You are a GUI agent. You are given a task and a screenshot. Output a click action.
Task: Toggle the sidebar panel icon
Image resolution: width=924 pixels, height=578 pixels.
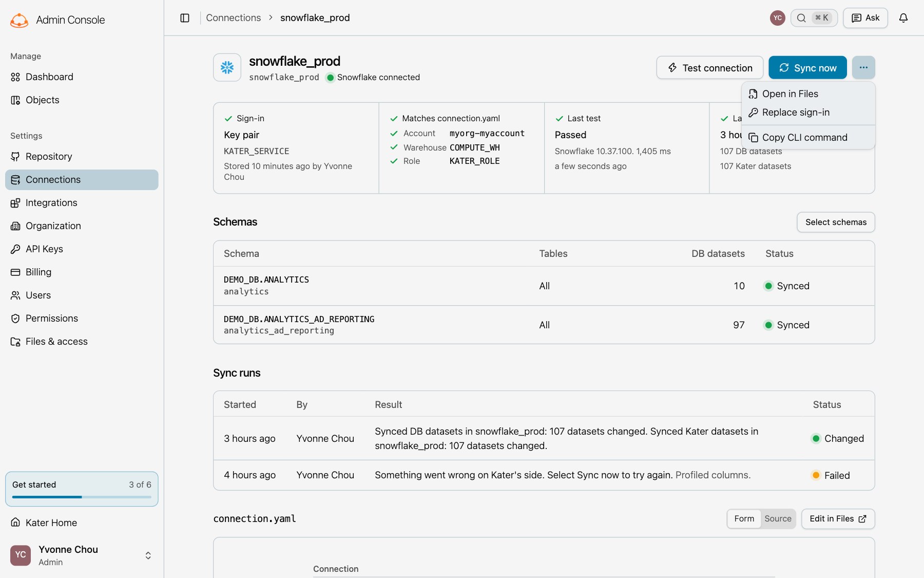point(185,18)
